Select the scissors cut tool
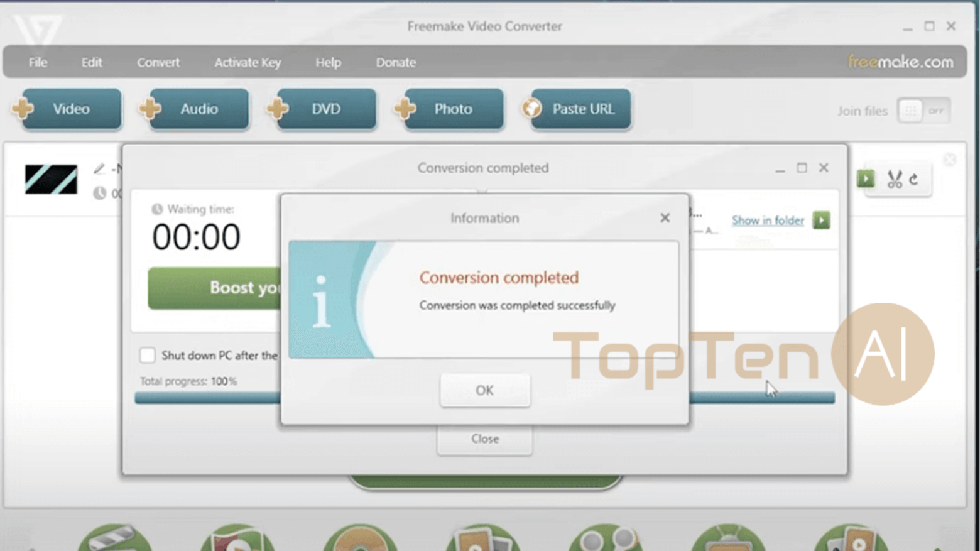980x551 pixels. pos(894,178)
